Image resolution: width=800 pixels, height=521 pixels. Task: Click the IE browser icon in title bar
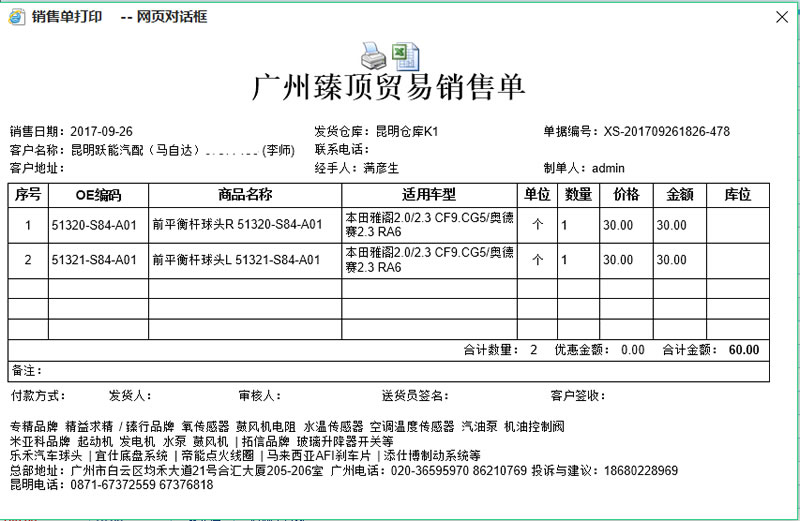(16, 17)
